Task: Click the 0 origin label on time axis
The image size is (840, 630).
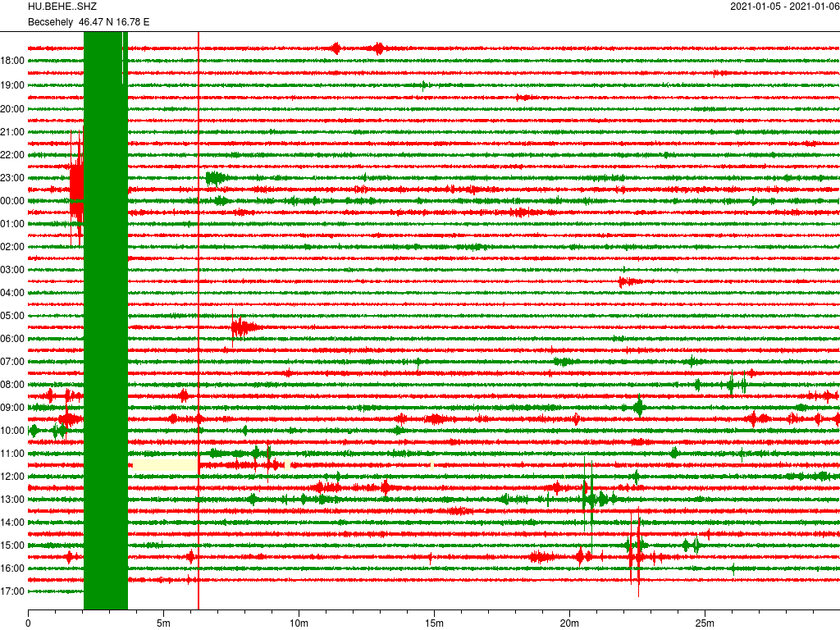Action: tap(29, 624)
